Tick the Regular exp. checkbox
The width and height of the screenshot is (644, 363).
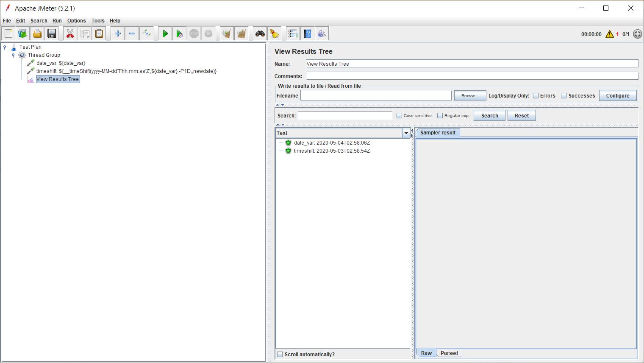pyautogui.click(x=440, y=116)
